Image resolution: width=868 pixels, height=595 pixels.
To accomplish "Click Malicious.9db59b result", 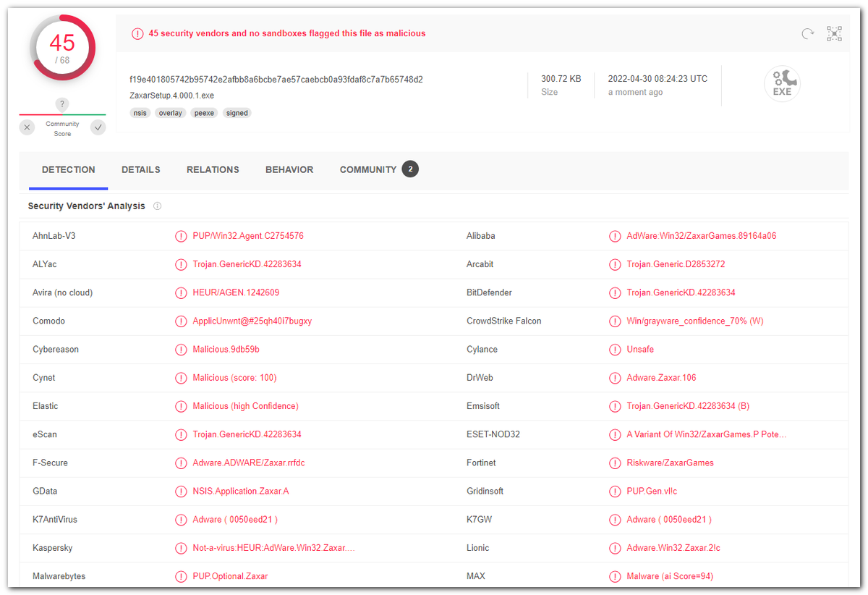I will 226,349.
